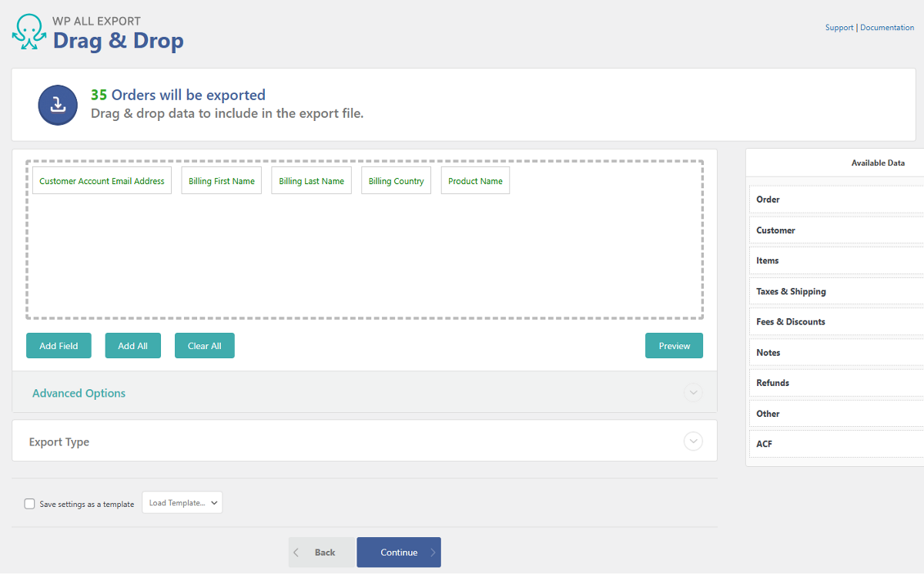Screen dimensions: 924x574
Task: Enable Save settings as a template checkbox
Action: pyautogui.click(x=30, y=504)
